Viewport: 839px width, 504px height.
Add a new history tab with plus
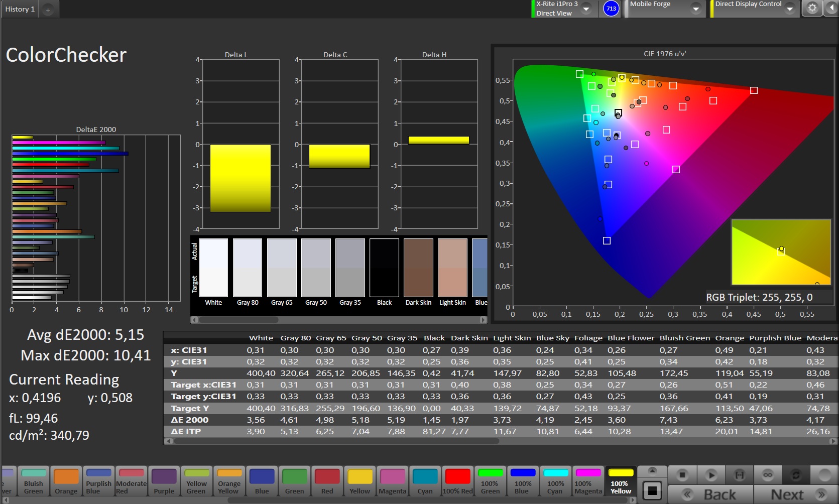pos(48,10)
